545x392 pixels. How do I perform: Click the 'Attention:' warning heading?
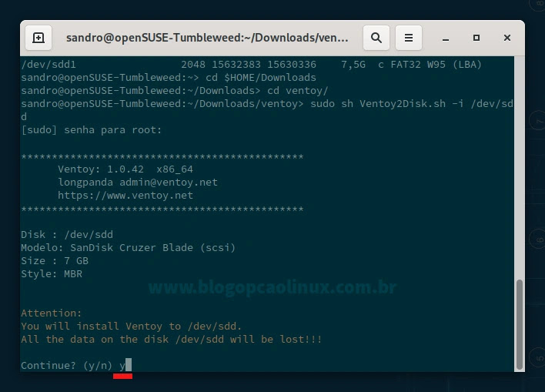52,313
